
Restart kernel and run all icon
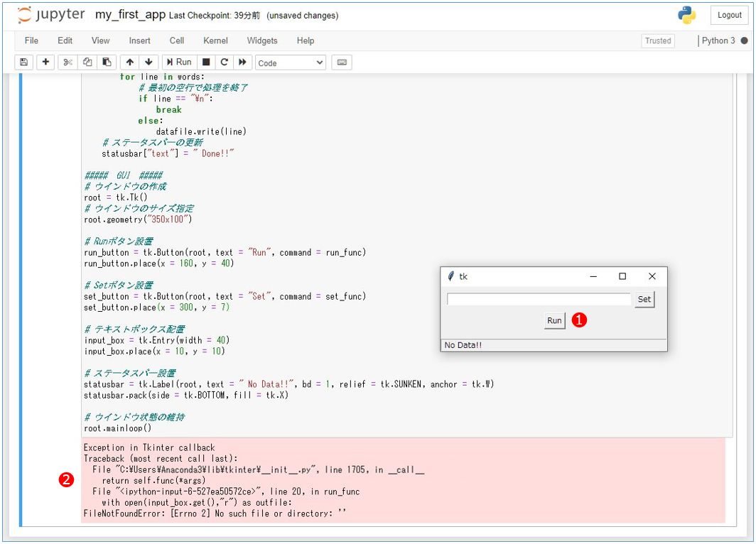[242, 62]
